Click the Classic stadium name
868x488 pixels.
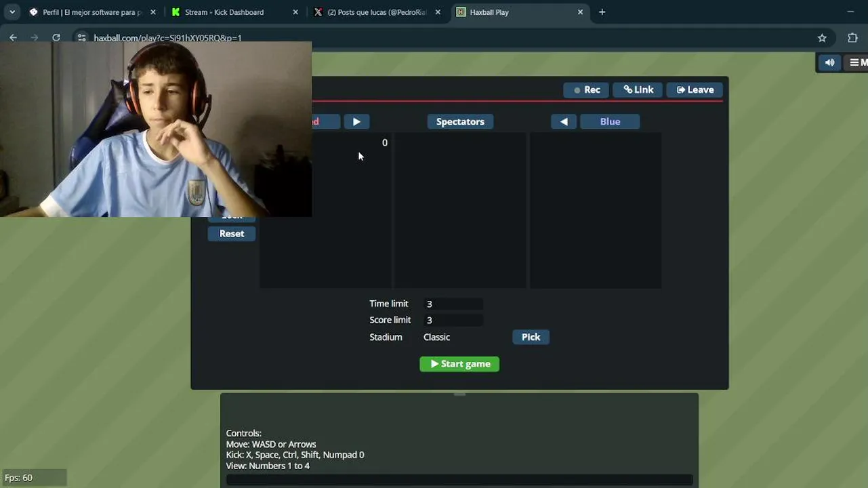tap(436, 337)
